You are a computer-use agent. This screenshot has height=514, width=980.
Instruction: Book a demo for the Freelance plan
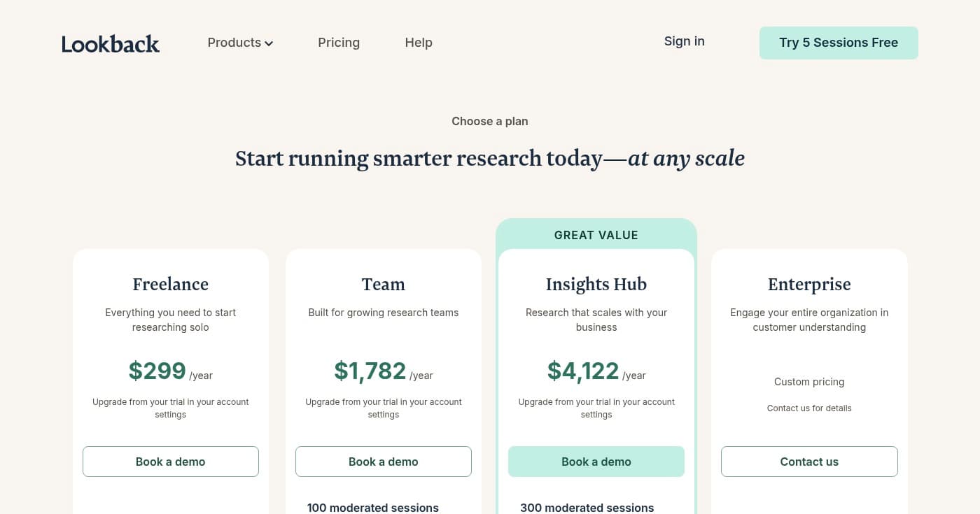pyautogui.click(x=170, y=462)
